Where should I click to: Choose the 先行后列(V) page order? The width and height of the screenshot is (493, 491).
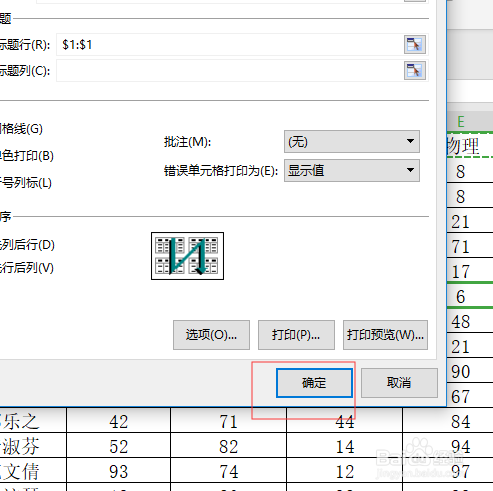[27, 268]
